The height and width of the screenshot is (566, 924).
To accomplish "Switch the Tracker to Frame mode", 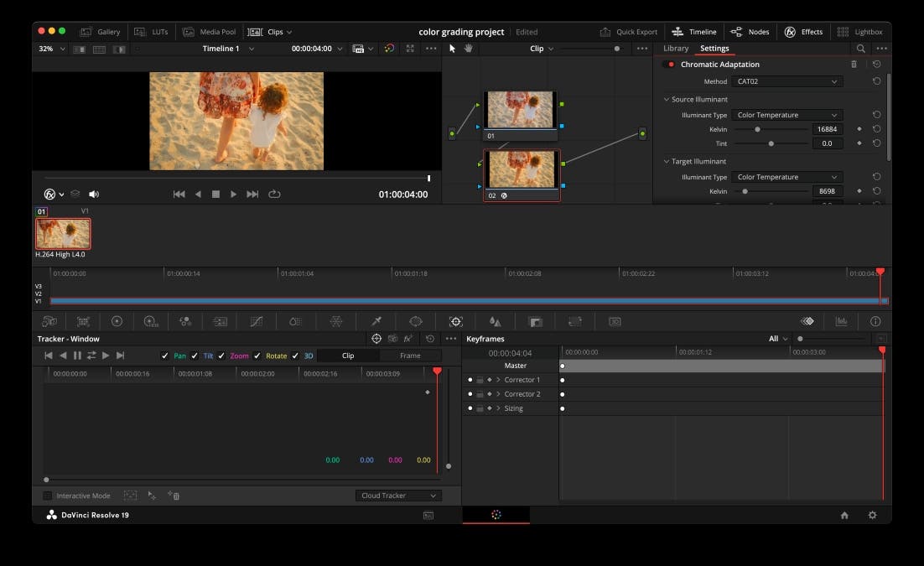I will coord(411,356).
